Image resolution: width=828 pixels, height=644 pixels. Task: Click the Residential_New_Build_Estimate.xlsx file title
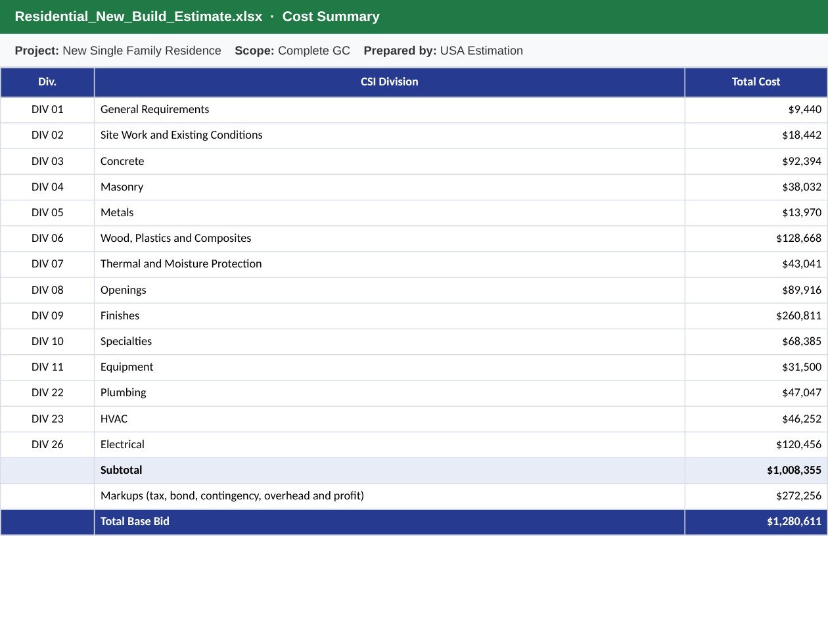click(139, 16)
